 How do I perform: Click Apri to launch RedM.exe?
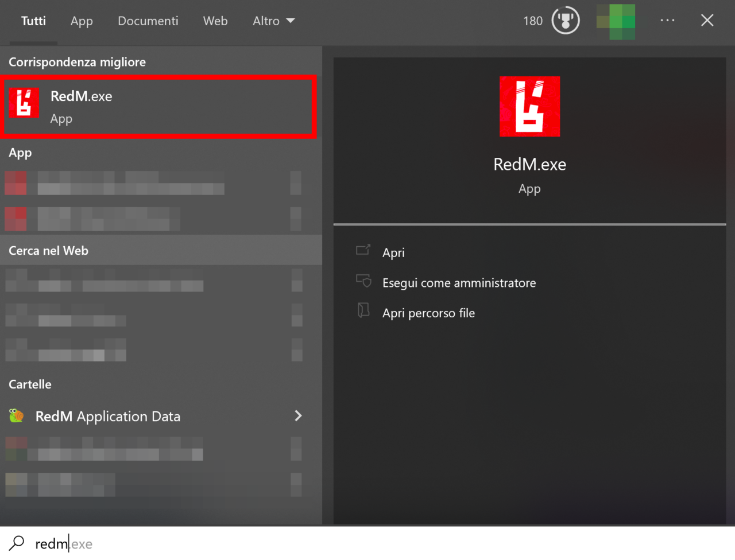tap(393, 252)
